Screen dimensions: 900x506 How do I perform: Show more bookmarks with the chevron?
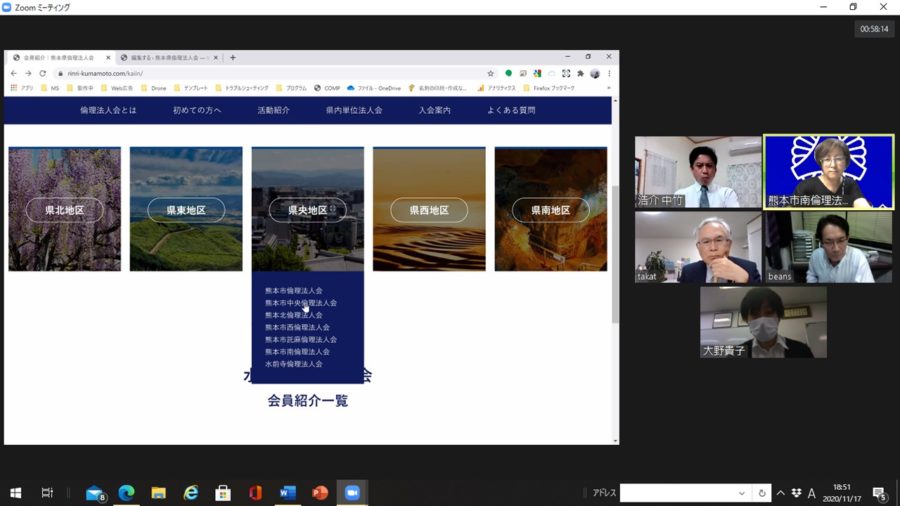click(x=608, y=88)
